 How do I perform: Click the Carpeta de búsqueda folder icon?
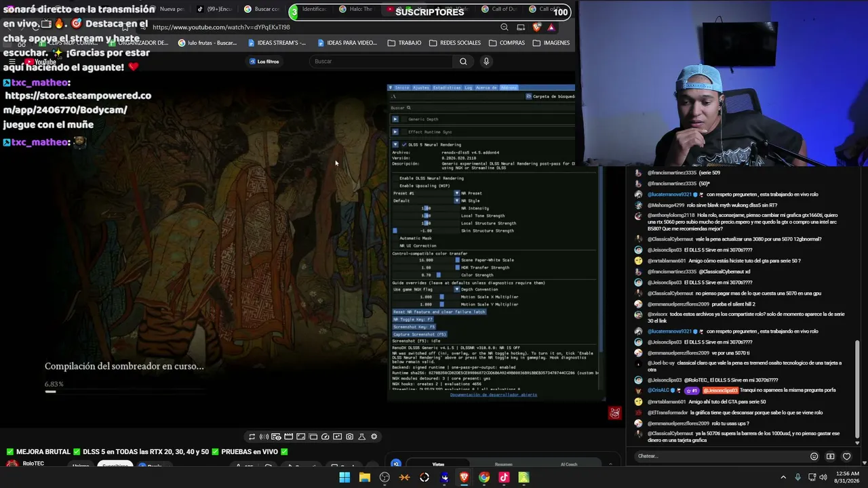coord(529,96)
